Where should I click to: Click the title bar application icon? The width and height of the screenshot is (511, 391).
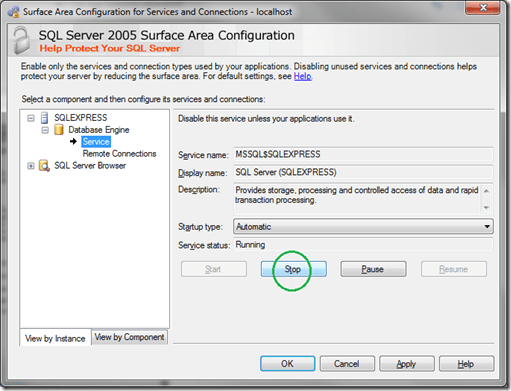[x=14, y=12]
